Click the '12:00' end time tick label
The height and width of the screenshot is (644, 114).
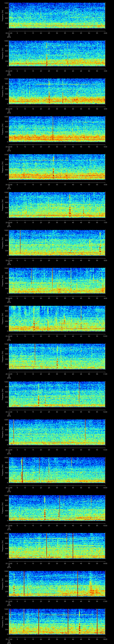[x=105, y=412]
